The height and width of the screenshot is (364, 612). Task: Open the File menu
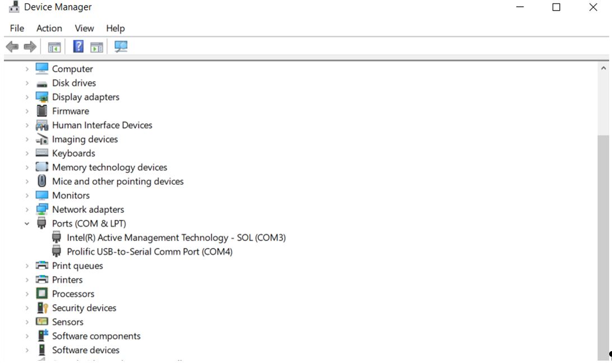pos(17,28)
